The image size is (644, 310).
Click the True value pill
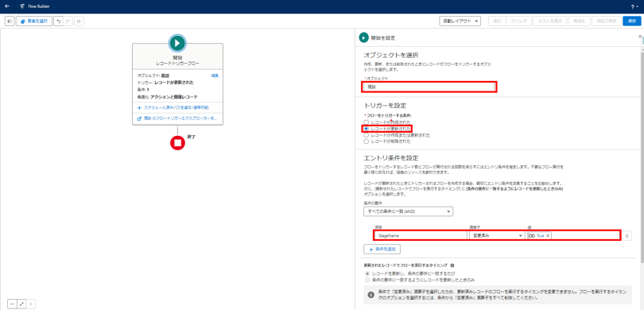pos(540,236)
